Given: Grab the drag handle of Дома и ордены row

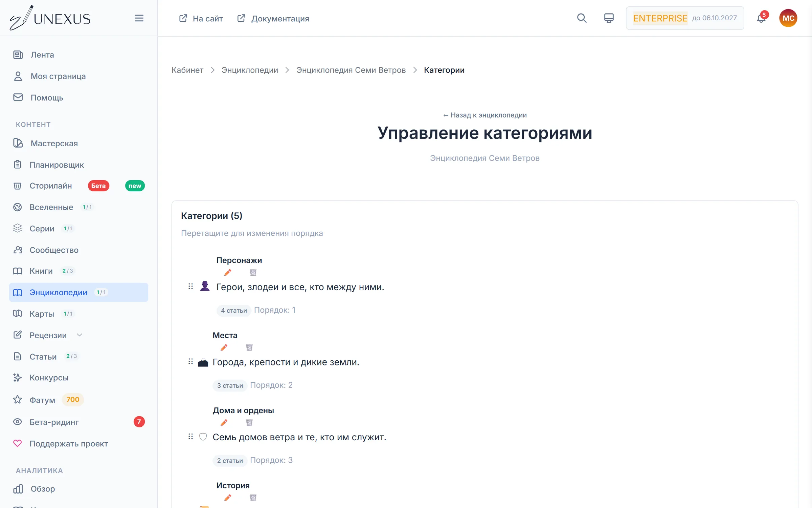Looking at the screenshot, I should coord(190,437).
